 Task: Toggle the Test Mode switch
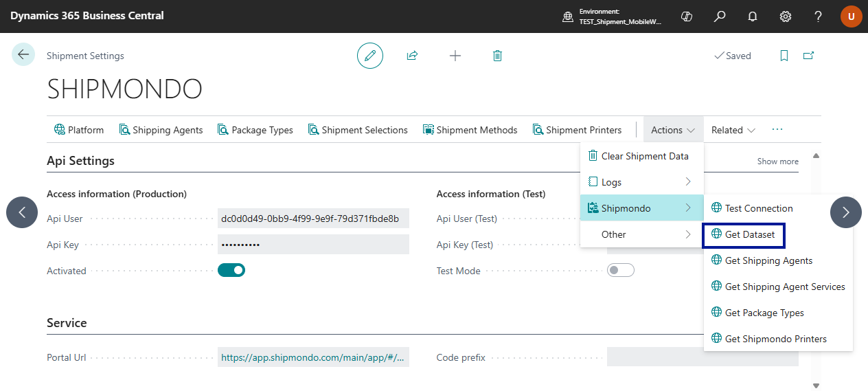pos(621,270)
